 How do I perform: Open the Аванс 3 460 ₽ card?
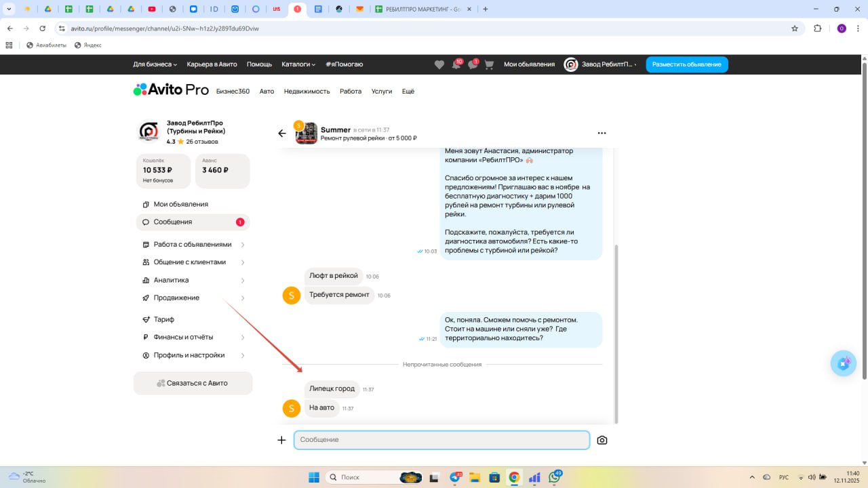coord(222,171)
